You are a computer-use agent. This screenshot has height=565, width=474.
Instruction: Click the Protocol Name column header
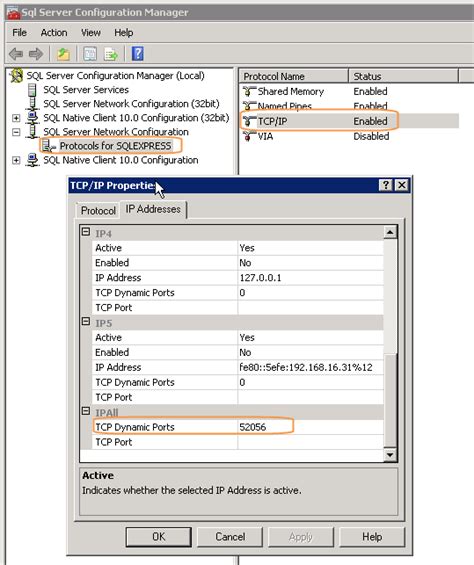point(293,76)
